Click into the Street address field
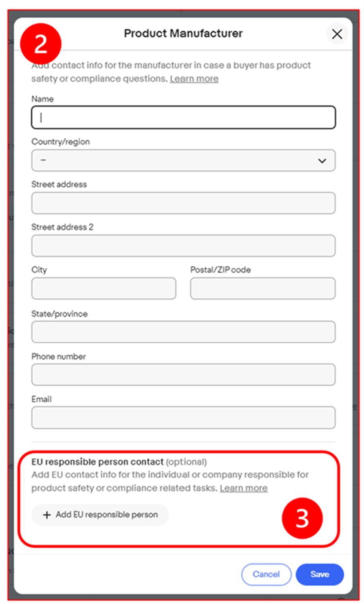The image size is (364, 604). [x=183, y=203]
